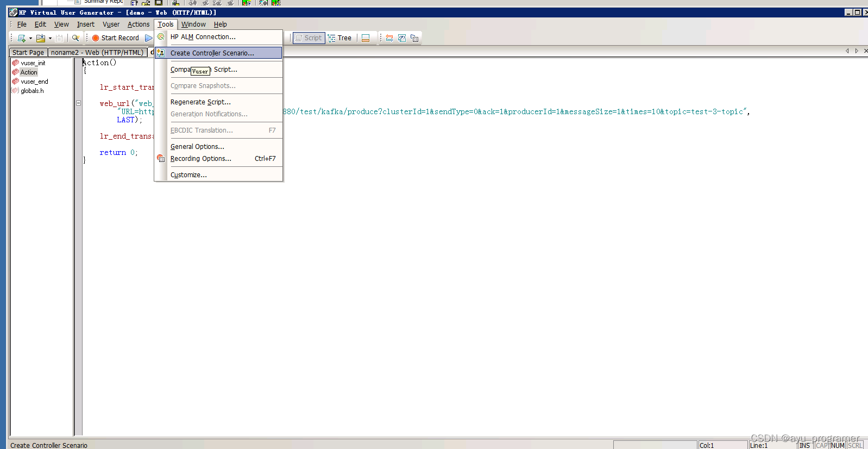Click the Line:1 status bar field
This screenshot has height=449, width=868.
click(772, 445)
